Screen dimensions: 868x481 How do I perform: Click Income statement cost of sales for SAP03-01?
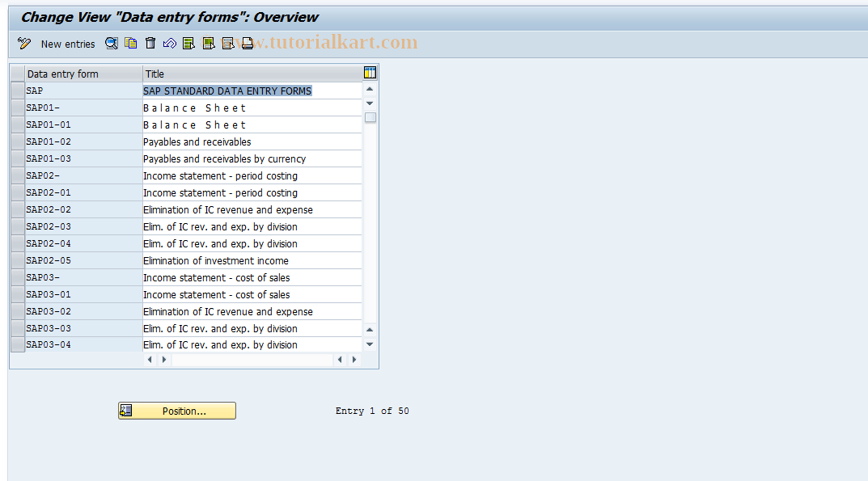click(x=252, y=294)
